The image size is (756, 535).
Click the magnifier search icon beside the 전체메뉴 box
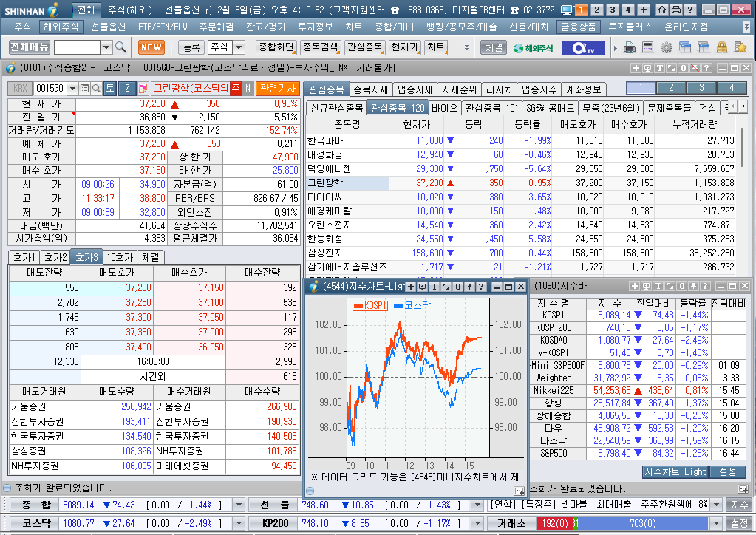(120, 47)
